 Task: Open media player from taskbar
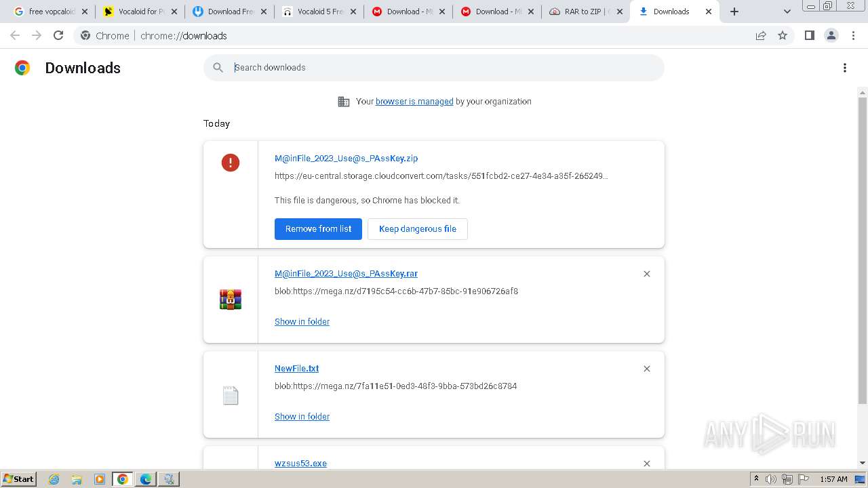[100, 479]
